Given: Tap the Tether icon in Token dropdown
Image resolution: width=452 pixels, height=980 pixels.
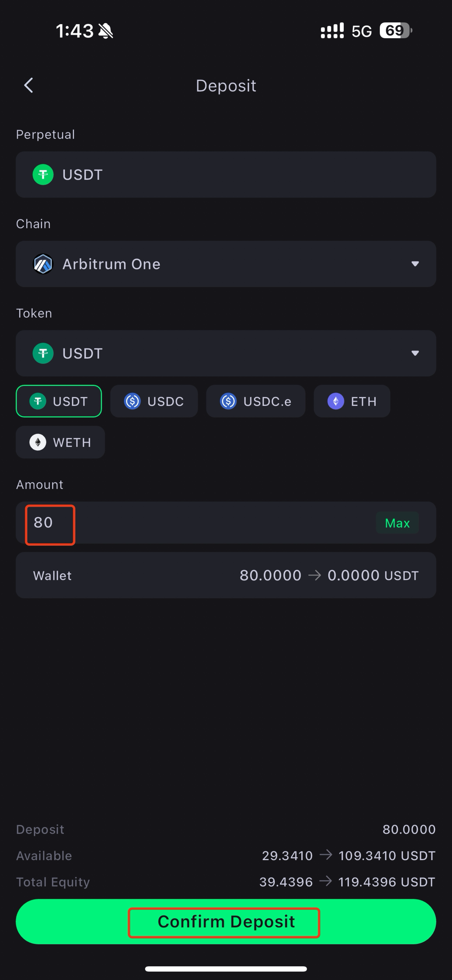Looking at the screenshot, I should (x=43, y=353).
